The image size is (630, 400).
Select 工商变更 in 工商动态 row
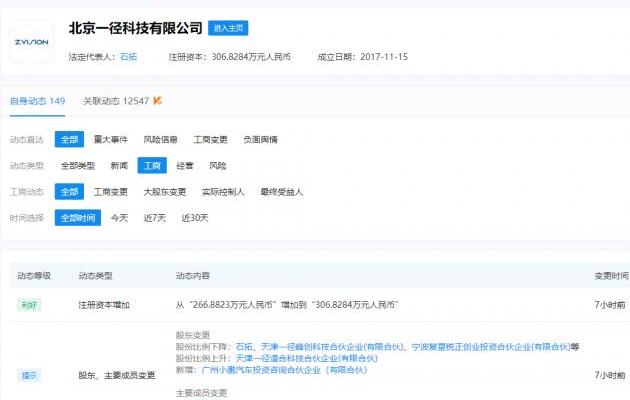(110, 192)
